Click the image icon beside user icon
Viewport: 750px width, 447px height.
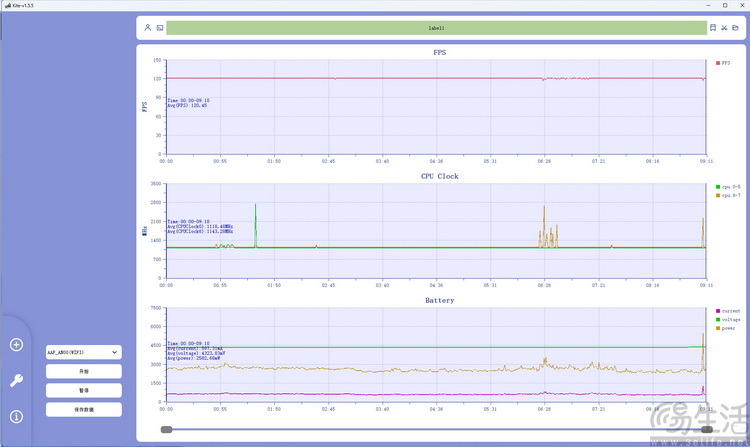[x=159, y=28]
